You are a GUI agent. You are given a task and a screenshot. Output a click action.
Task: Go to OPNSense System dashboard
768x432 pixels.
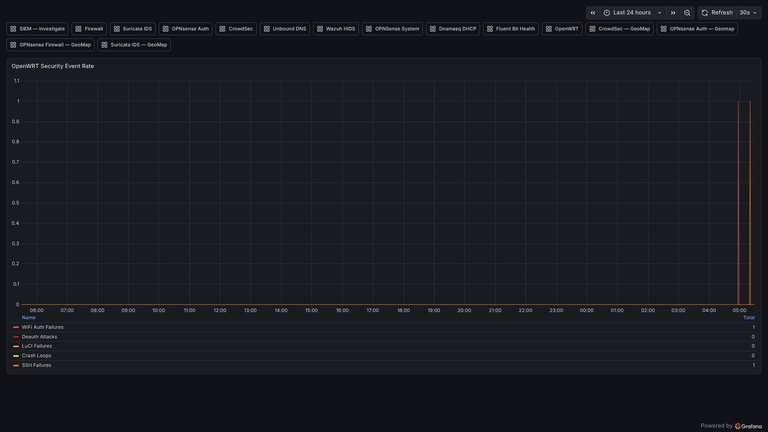pyautogui.click(x=392, y=29)
